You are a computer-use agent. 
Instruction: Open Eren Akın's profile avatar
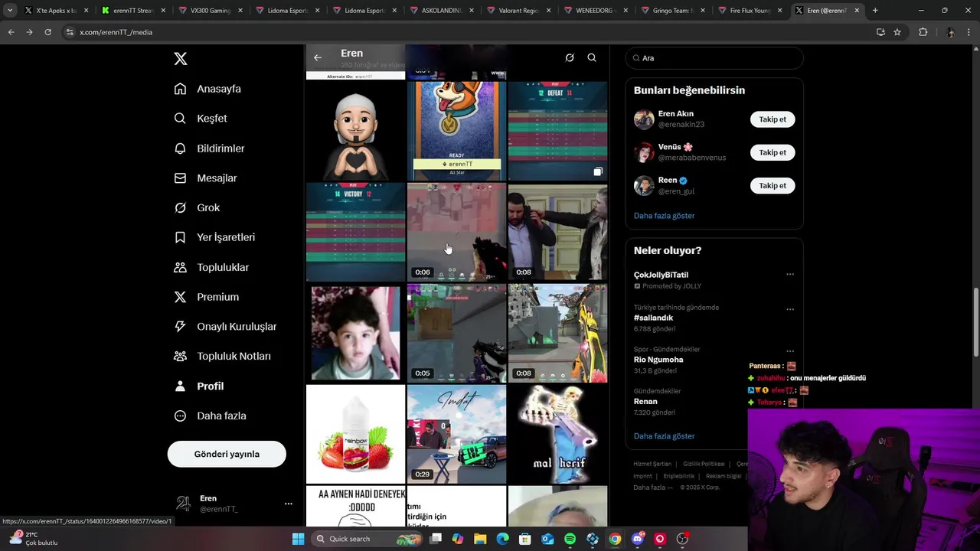click(x=644, y=119)
